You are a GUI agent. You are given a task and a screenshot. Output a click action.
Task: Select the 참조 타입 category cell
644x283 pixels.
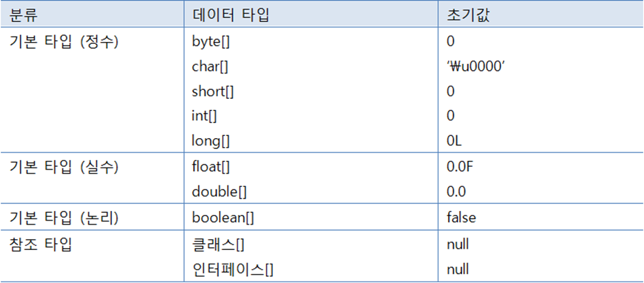[43, 243]
